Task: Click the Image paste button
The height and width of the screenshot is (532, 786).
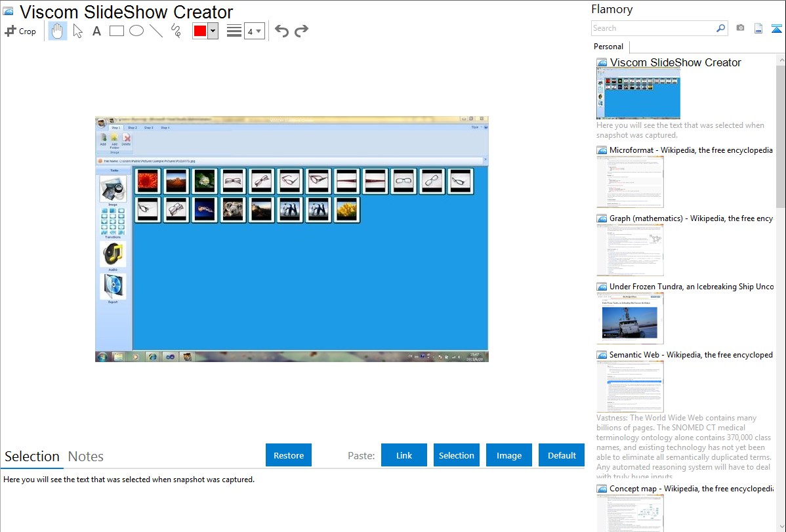Action: pyautogui.click(x=508, y=455)
